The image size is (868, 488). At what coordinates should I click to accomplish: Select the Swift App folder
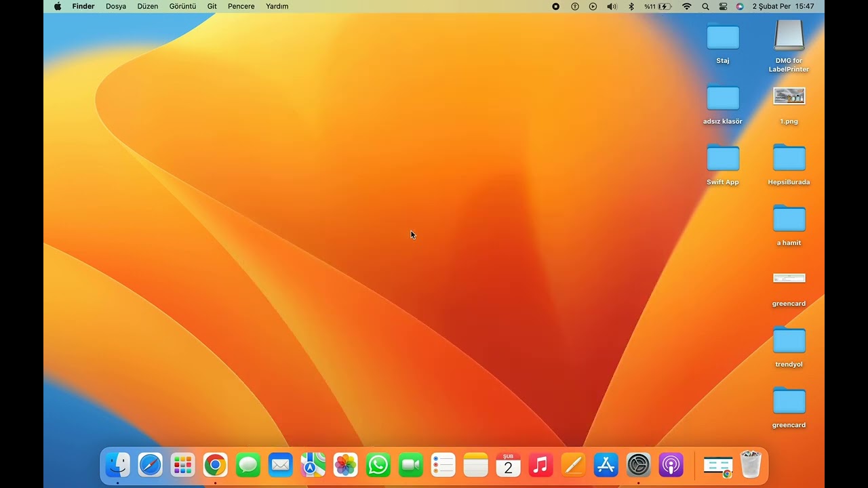pos(723,158)
